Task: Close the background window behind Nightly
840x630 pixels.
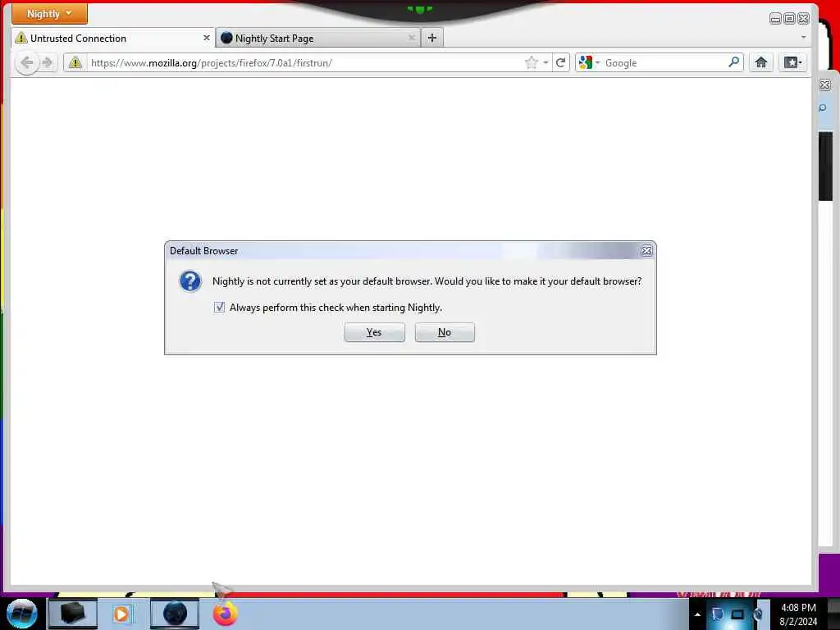Action: click(x=825, y=84)
